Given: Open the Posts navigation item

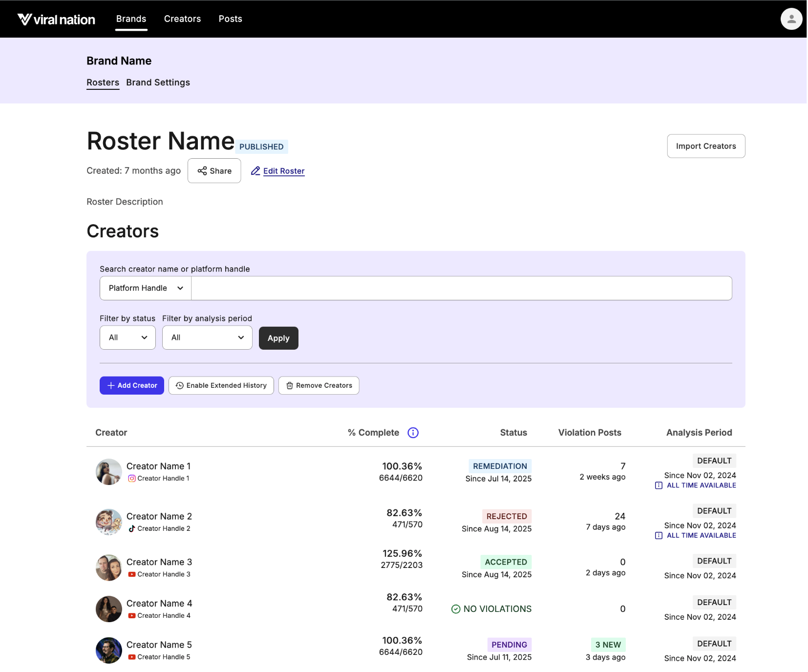Looking at the screenshot, I should (x=230, y=19).
